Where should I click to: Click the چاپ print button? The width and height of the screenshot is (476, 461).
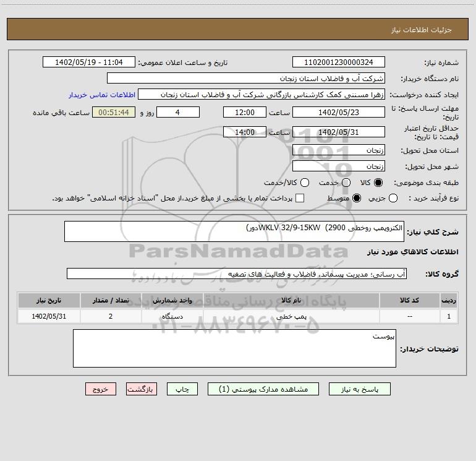pos(182,389)
